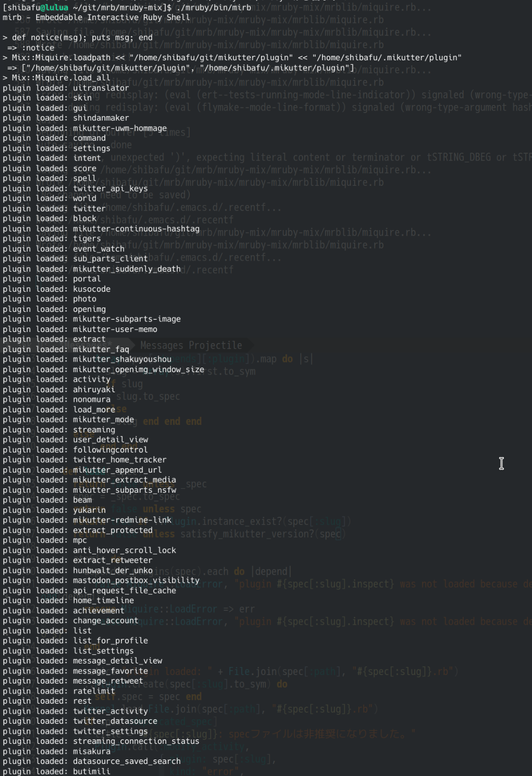The image size is (532, 776).
Task: Click the 'mirb - Embeddable Interactive Ruby Shell' banner
Action: click(x=96, y=18)
